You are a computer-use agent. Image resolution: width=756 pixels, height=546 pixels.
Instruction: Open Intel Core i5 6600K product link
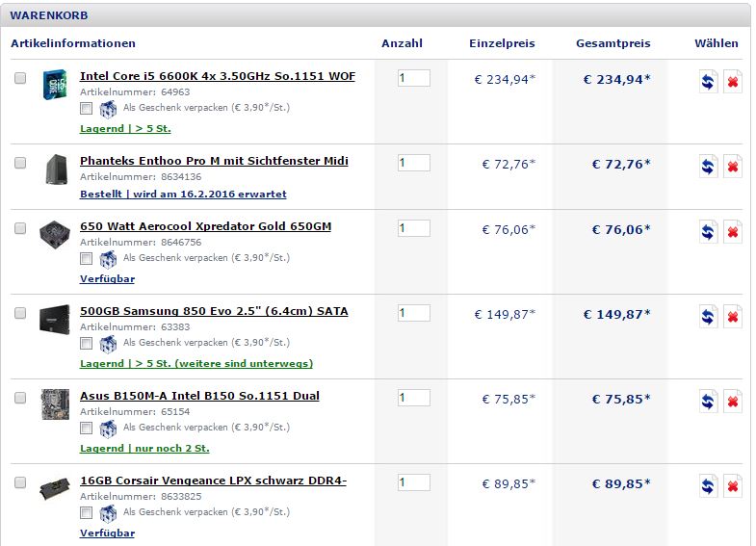pyautogui.click(x=218, y=76)
